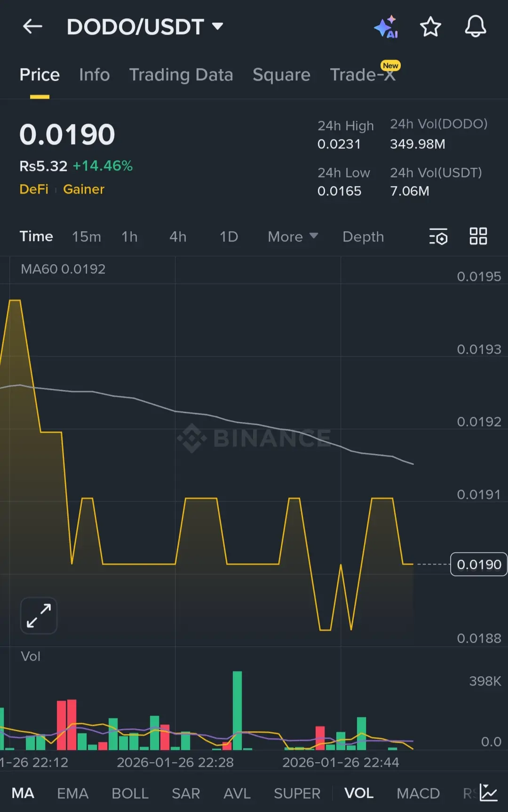The width and height of the screenshot is (508, 812).
Task: Enable the SUPER indicator
Action: click(297, 793)
